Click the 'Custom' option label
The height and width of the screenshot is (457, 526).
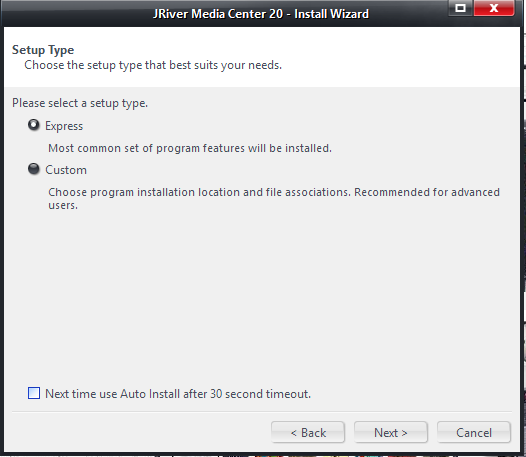point(66,170)
